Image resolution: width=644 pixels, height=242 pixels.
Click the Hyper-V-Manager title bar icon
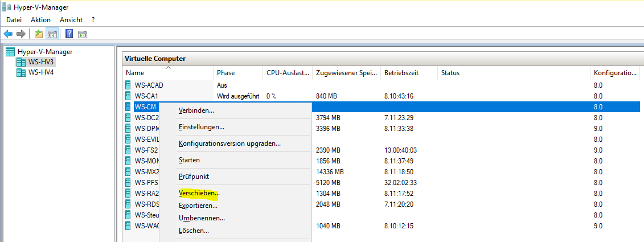[6, 7]
